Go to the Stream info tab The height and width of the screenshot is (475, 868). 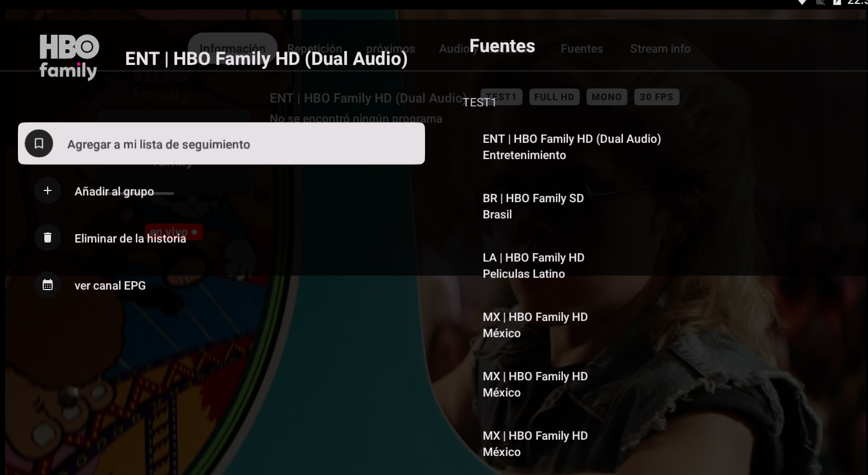pyautogui.click(x=660, y=49)
